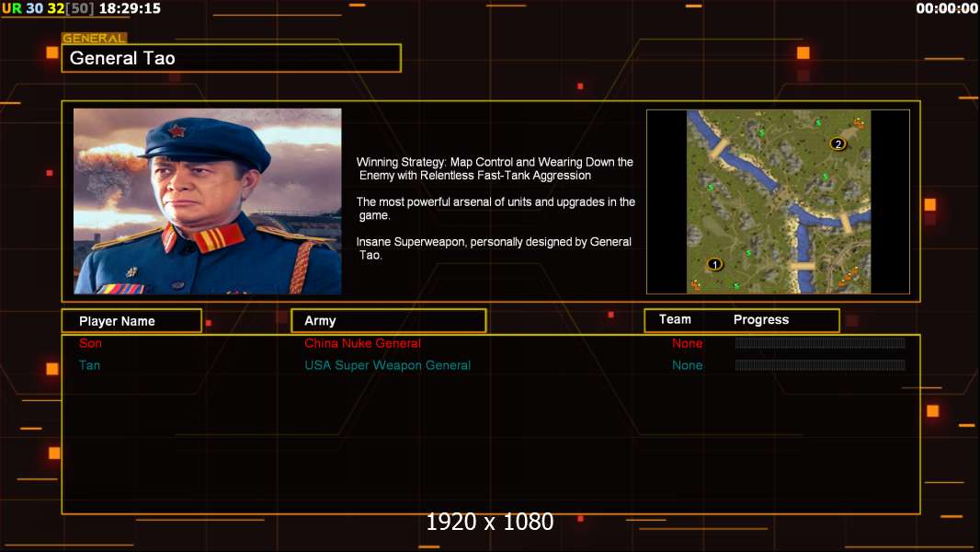Click the most powerful arsenal text line
The width and height of the screenshot is (980, 552).
[496, 208]
